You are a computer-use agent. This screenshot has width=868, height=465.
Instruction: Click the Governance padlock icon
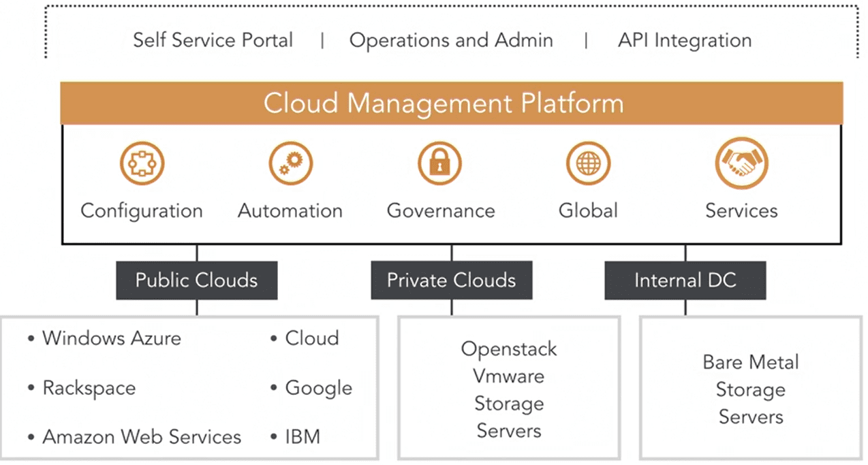point(439,163)
